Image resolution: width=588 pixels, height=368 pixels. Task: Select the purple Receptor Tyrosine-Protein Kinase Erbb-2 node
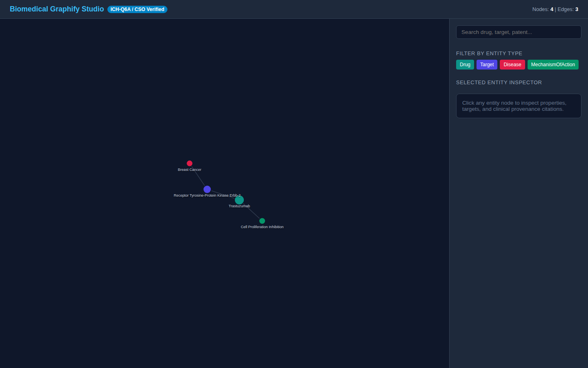point(207,189)
